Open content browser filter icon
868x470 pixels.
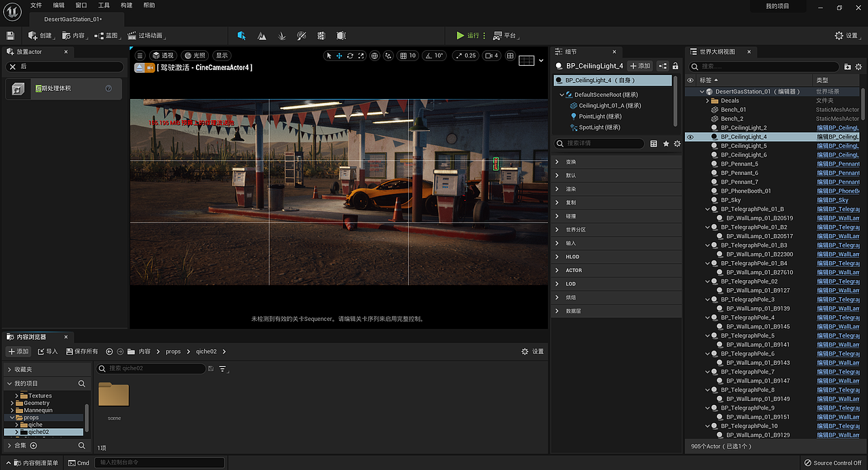[222, 369]
